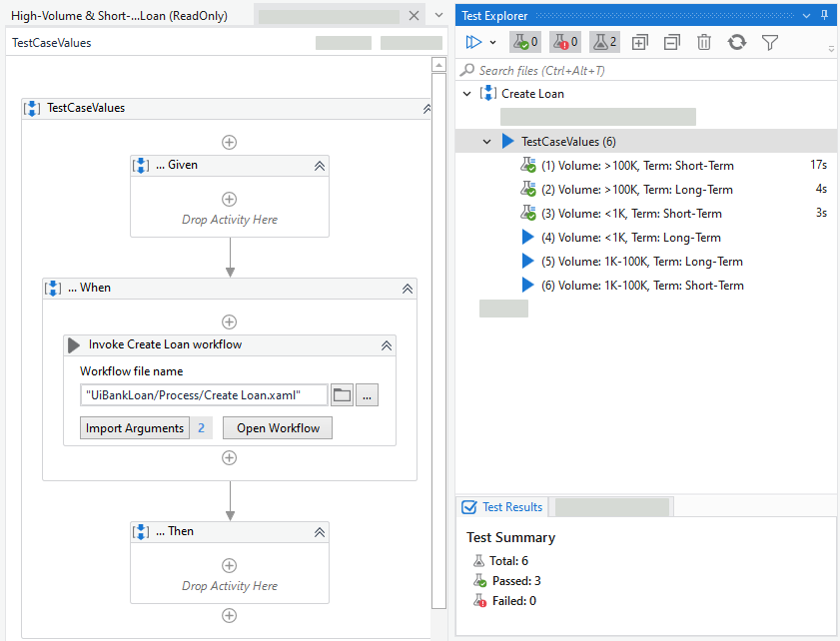Collapse the TestCaseValues (6) tree node

pyautogui.click(x=486, y=141)
